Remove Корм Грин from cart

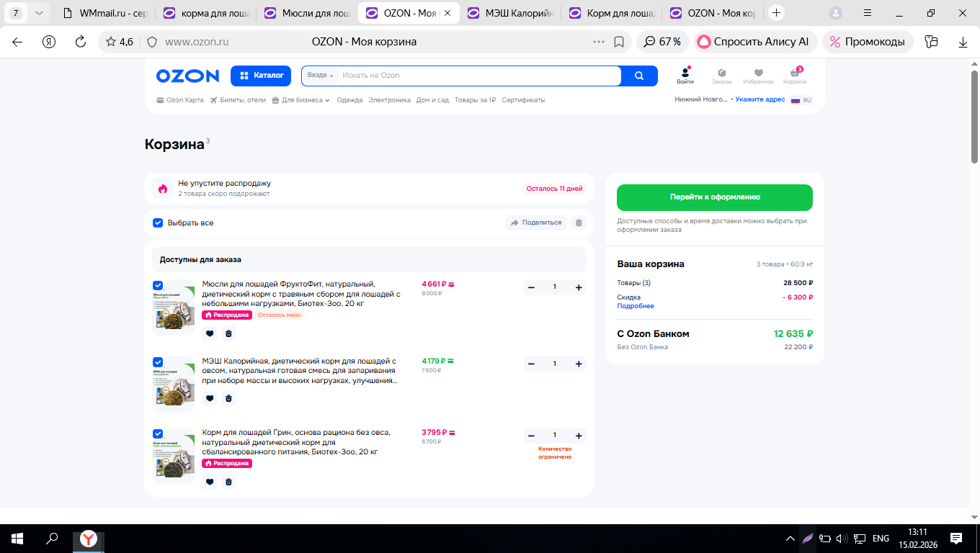[228, 482]
